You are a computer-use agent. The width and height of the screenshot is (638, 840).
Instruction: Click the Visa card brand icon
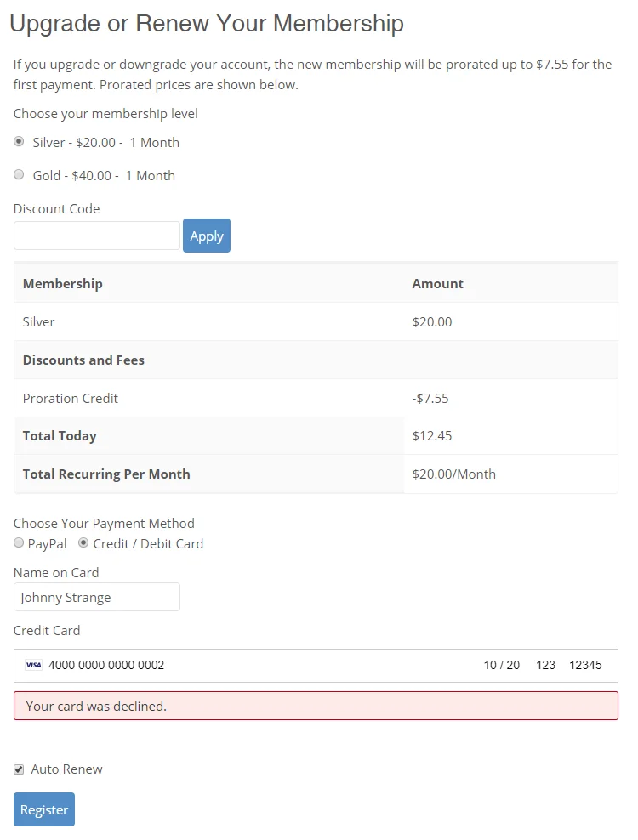point(32,665)
